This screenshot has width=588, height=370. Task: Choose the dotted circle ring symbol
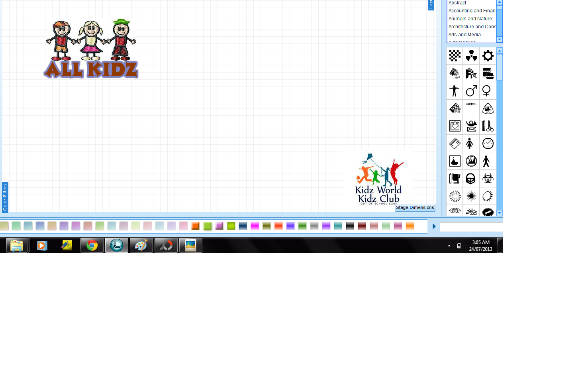coord(455,196)
